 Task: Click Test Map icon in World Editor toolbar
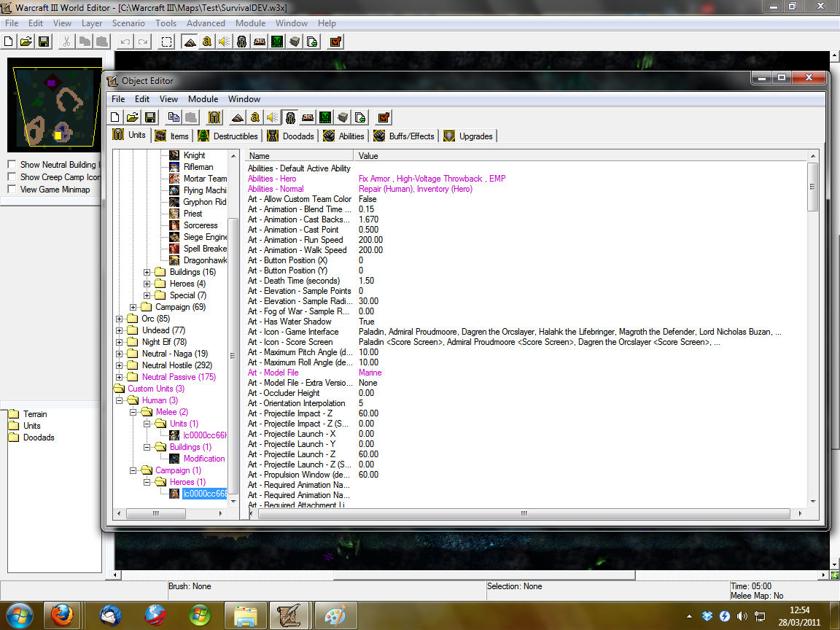(x=336, y=42)
